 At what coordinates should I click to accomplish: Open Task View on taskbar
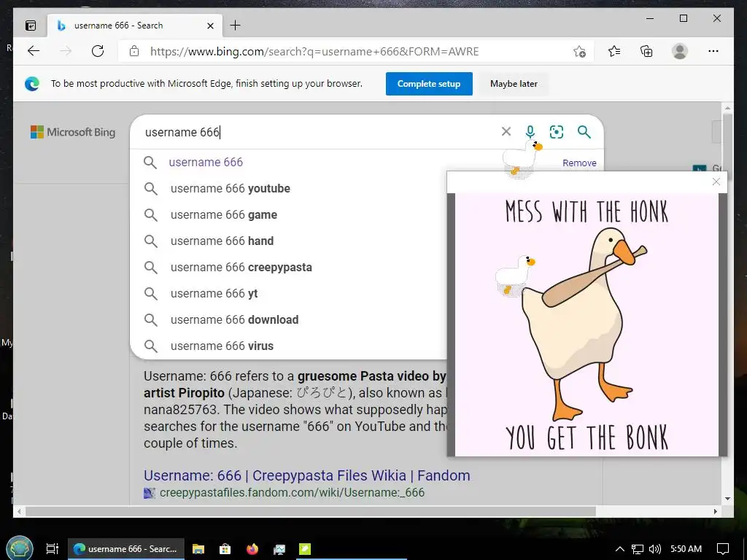pyautogui.click(x=52, y=548)
